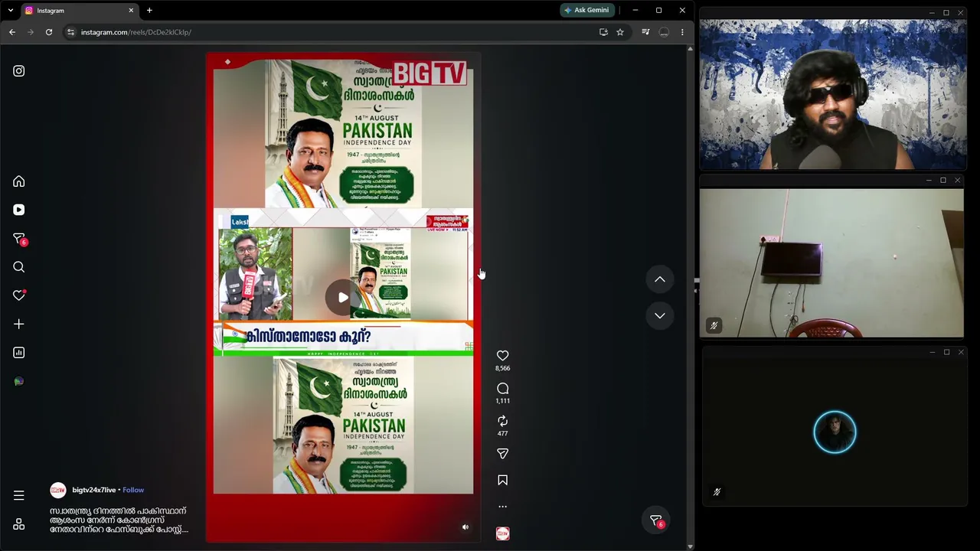This screenshot has width=980, height=551.
Task: Toggle the muted microphone icon in the avatar call window
Action: point(717,492)
